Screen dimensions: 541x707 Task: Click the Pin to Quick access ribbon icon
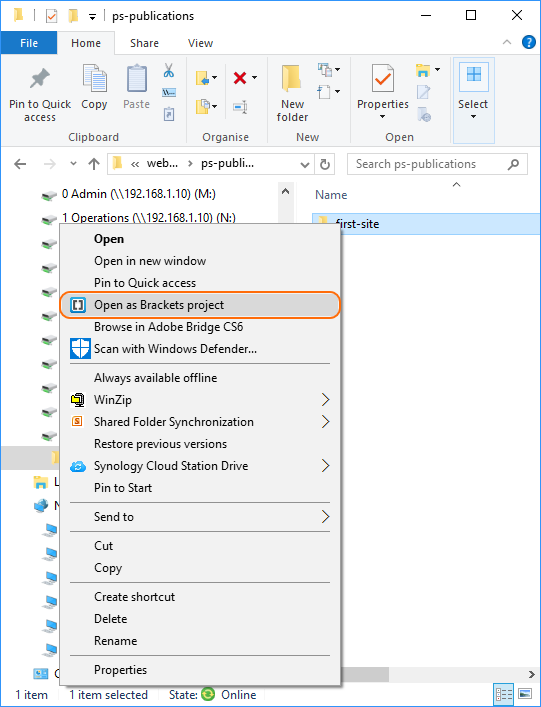[x=40, y=79]
